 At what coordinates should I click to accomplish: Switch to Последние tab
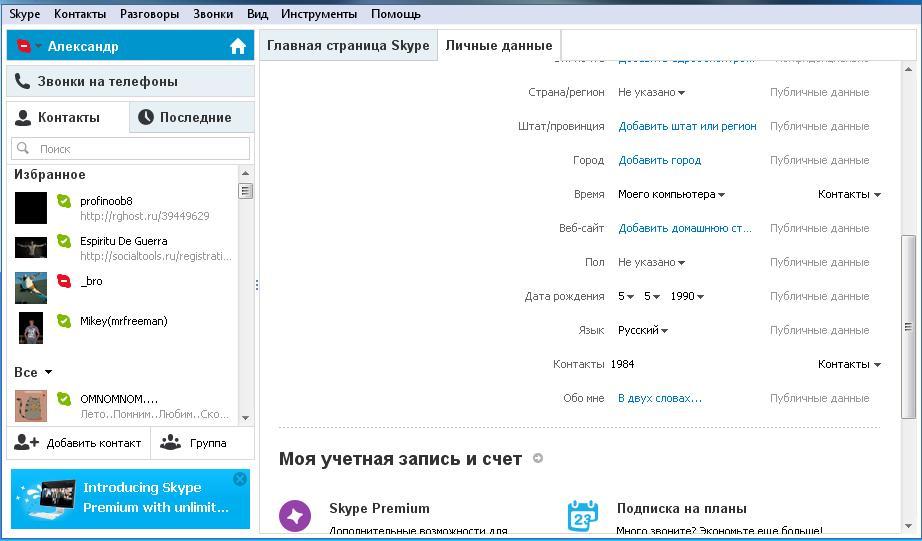coord(192,117)
